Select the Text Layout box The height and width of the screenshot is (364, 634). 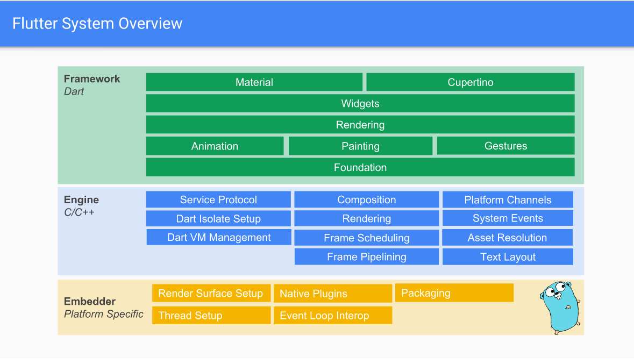pos(508,257)
